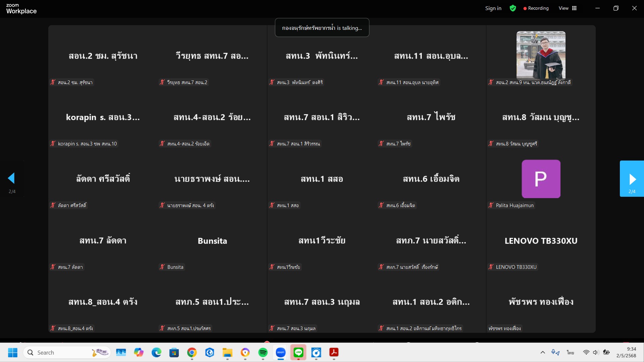Open Adobe Acrobat from taskbar
The width and height of the screenshot is (644, 362).
coord(334,353)
